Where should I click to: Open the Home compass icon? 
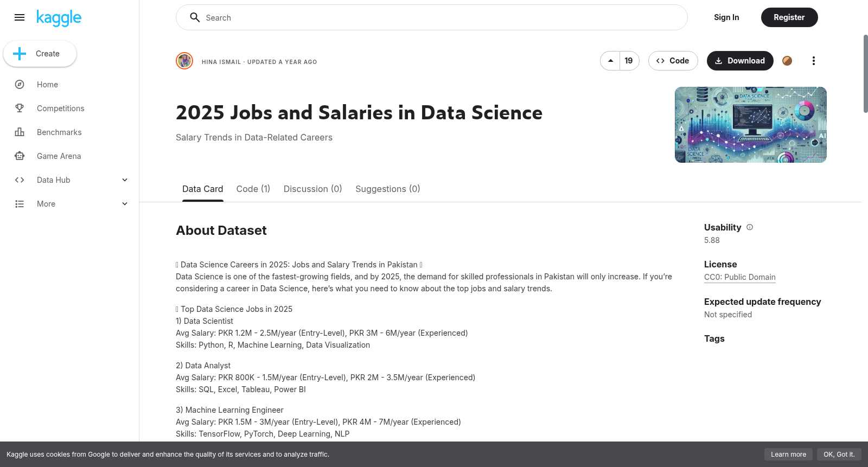(20, 85)
